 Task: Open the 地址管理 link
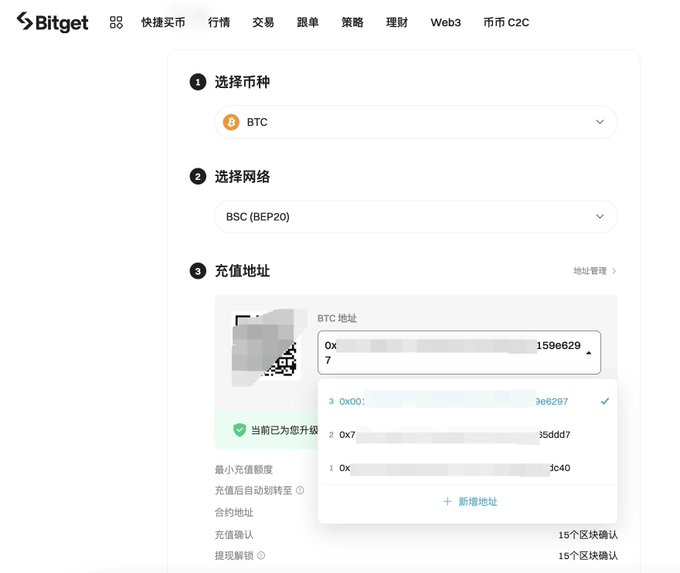[x=595, y=271]
